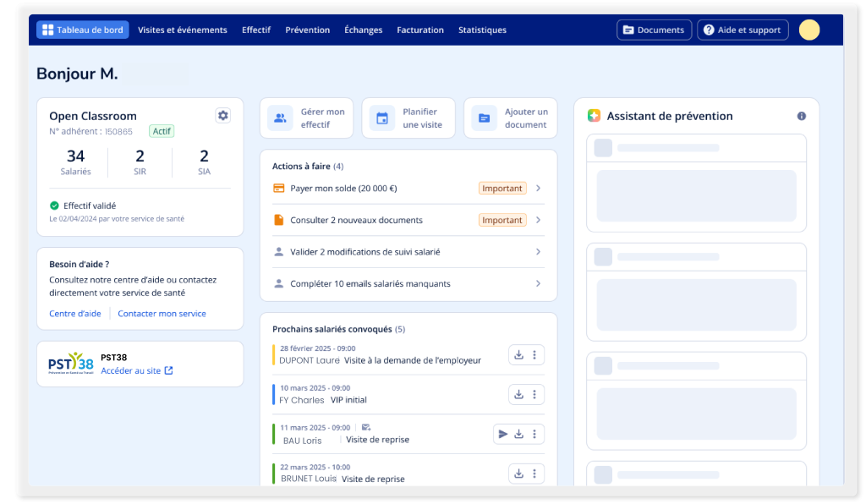Expand Consulter 2 nouveaux documents action
This screenshot has height=504, width=866.
point(538,220)
